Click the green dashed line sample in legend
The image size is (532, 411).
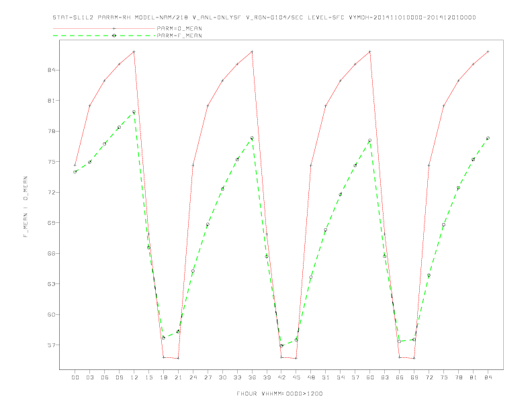coord(104,36)
